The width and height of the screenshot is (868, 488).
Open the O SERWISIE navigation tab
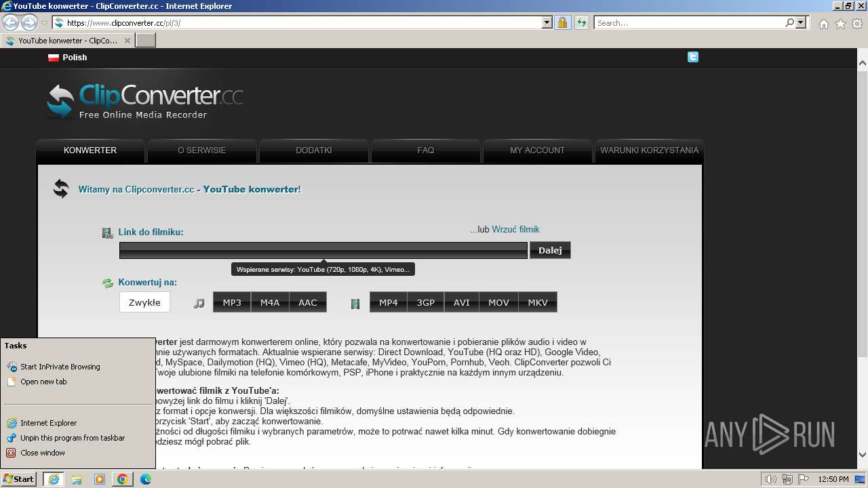202,150
